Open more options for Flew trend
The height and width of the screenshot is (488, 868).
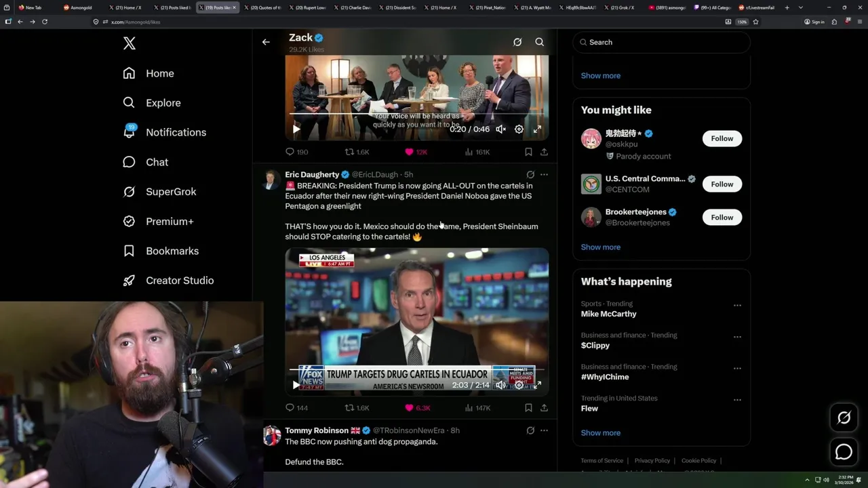[x=737, y=400]
